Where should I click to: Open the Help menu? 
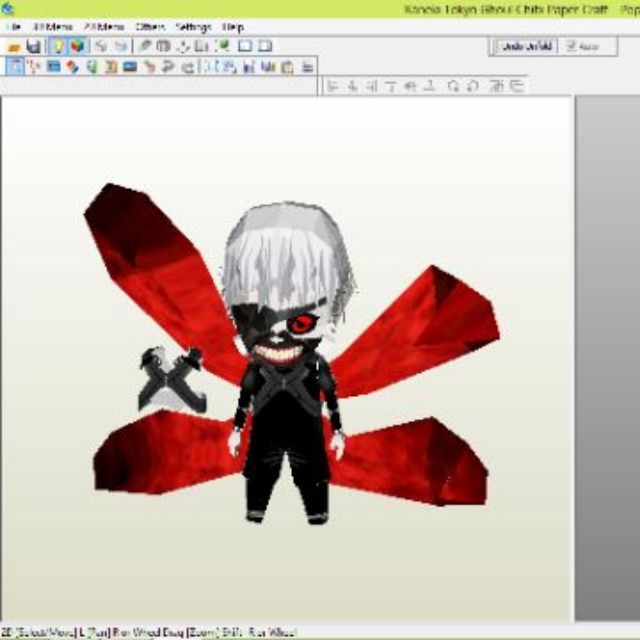pos(233,27)
